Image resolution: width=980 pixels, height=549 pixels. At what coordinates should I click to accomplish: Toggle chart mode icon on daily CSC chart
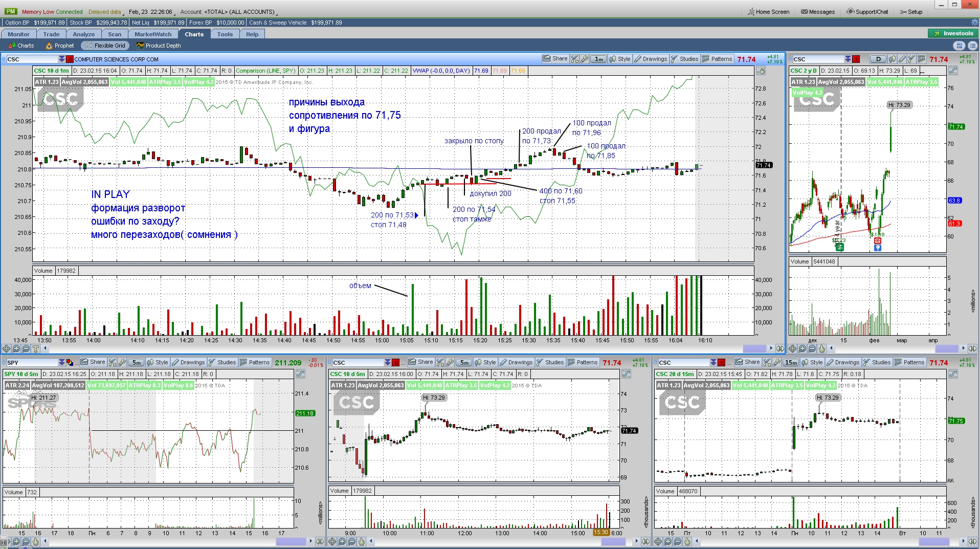pos(953,71)
